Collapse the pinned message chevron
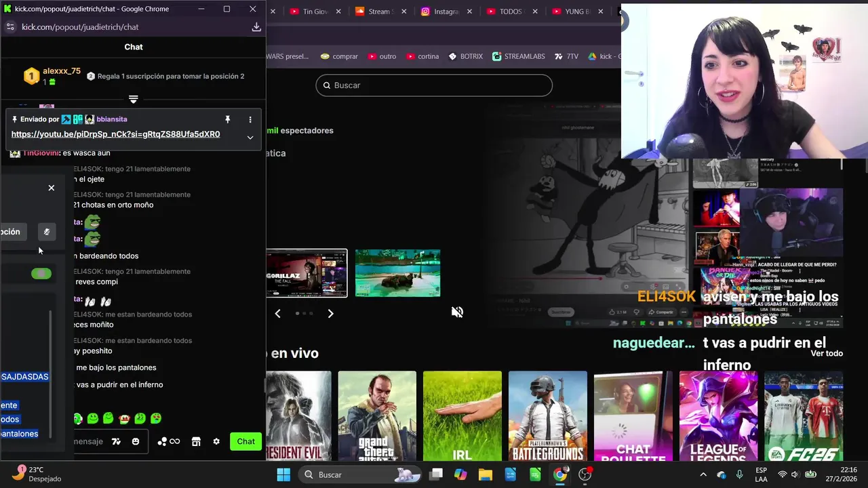868x488 pixels. pos(250,138)
